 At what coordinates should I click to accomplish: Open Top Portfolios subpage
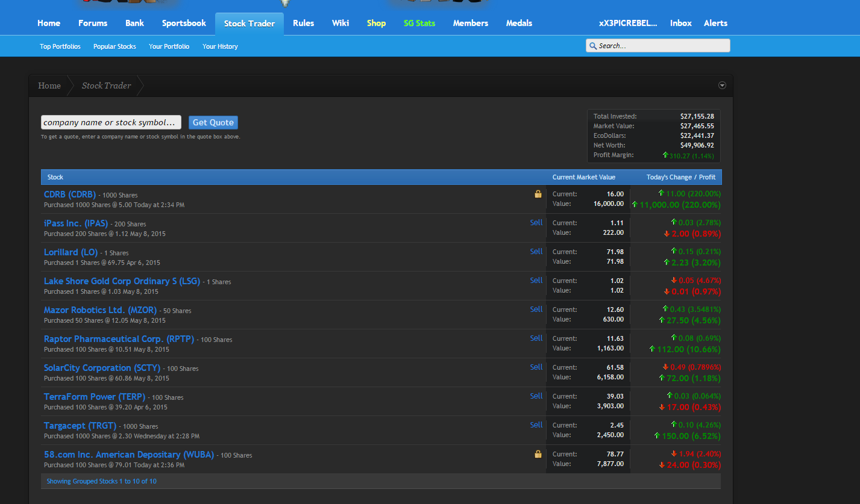(60, 46)
